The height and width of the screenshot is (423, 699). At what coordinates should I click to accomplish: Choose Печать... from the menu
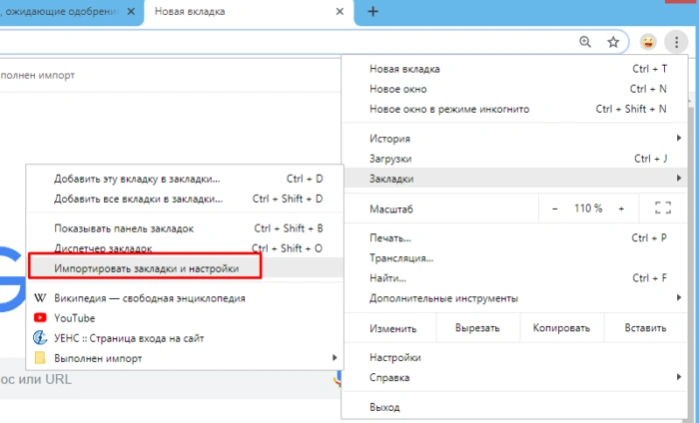tap(515, 238)
